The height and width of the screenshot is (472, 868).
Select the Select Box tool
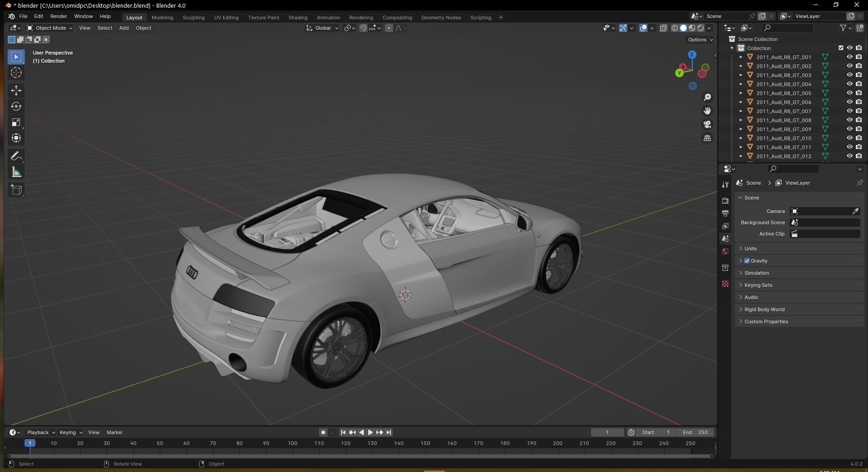(x=16, y=57)
